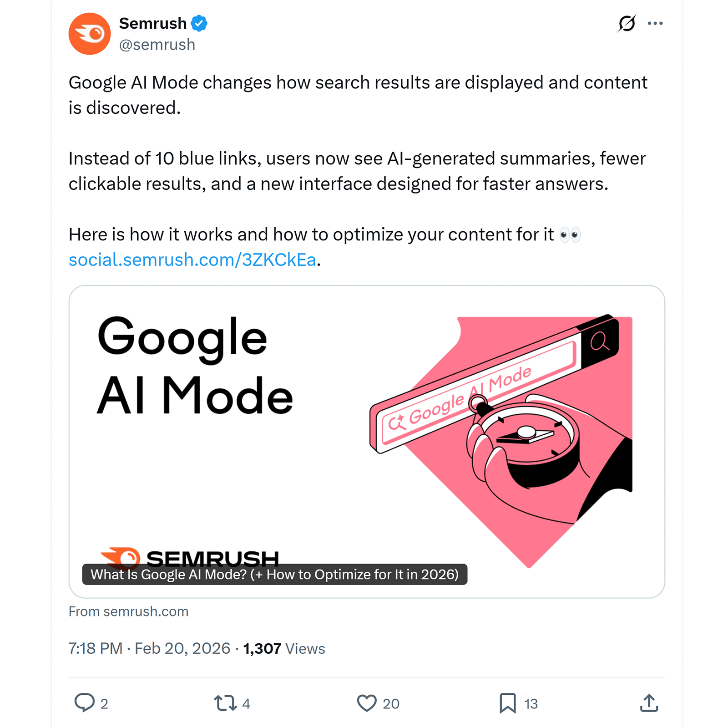Visit the From semrush.com source link
The width and height of the screenshot is (728, 728).
[x=128, y=611]
